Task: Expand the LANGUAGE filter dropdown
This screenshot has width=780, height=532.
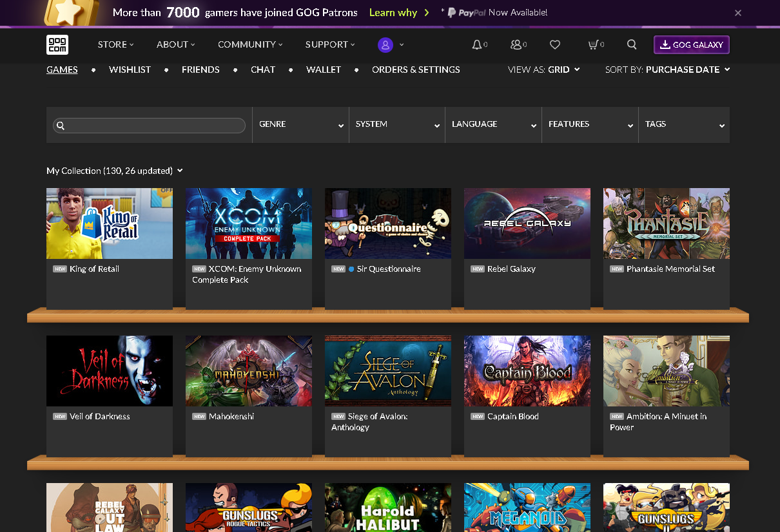Action: (x=494, y=124)
